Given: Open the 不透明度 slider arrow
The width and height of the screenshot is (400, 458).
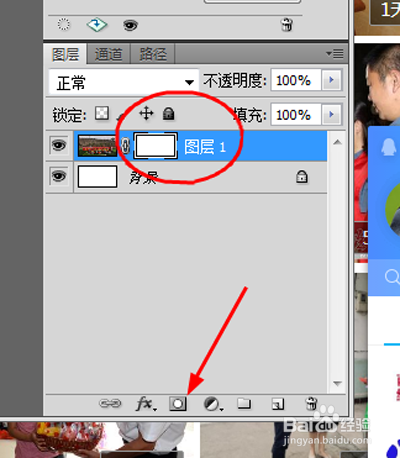Looking at the screenshot, I should 331,80.
